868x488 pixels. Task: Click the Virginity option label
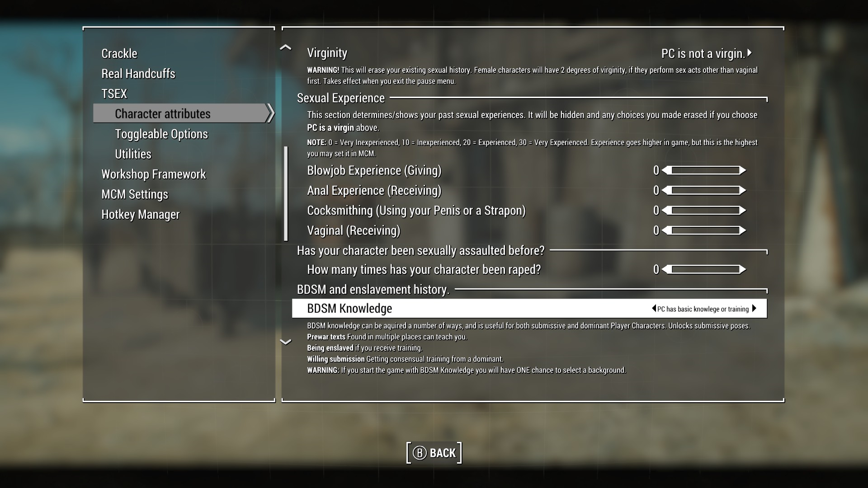coord(327,53)
